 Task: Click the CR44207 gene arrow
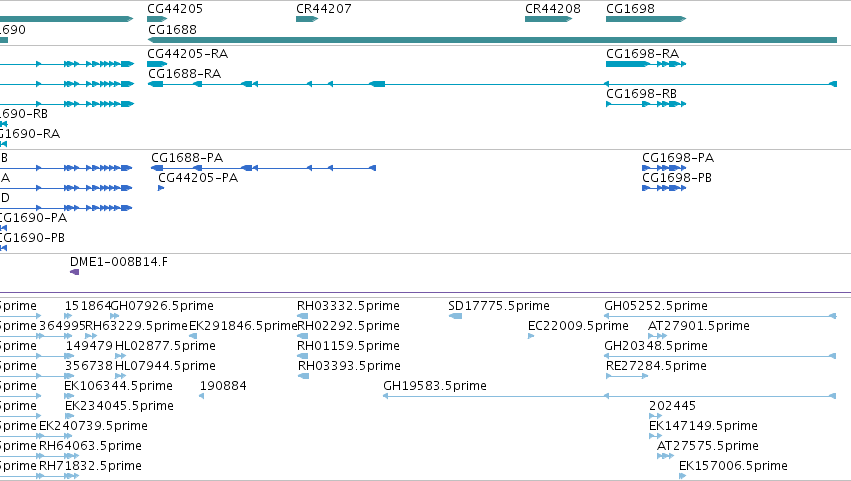[x=307, y=19]
